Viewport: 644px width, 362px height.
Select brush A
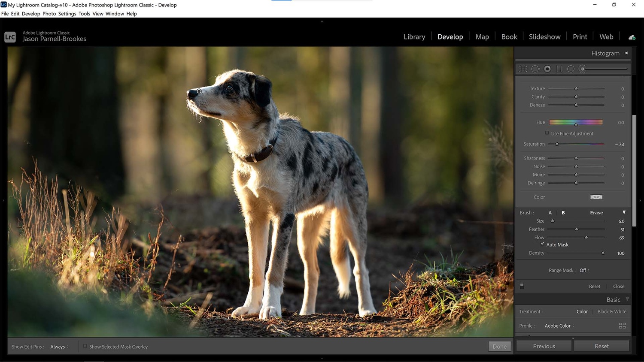click(x=550, y=213)
